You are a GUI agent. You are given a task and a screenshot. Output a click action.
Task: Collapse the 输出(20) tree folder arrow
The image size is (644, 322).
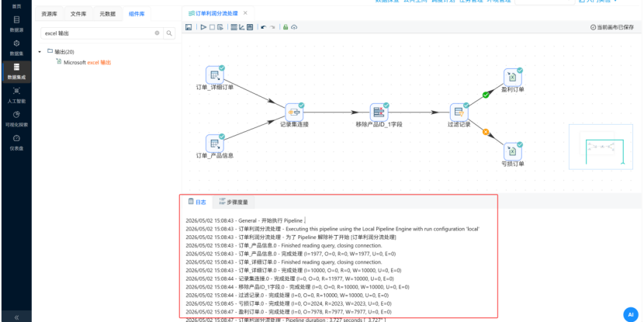pyautogui.click(x=40, y=52)
